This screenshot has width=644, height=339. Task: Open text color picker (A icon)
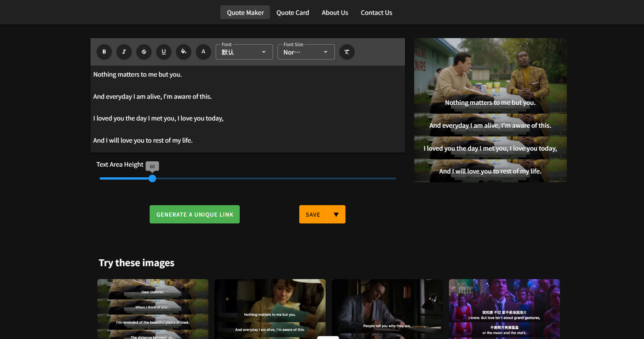203,52
